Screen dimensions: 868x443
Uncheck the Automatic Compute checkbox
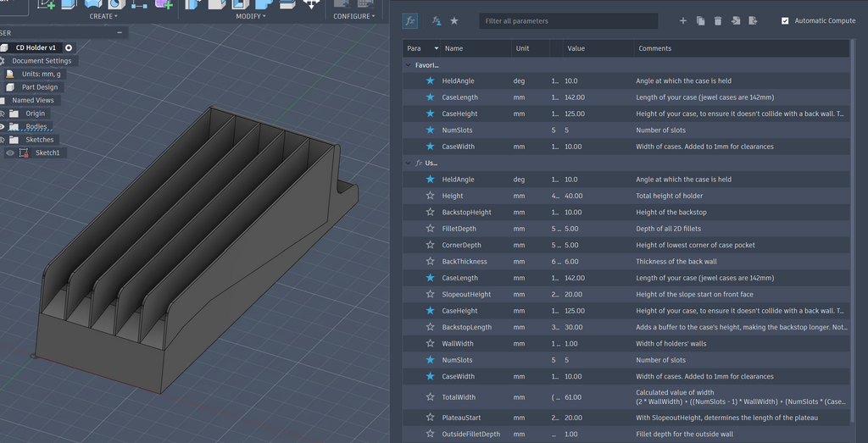pyautogui.click(x=785, y=21)
